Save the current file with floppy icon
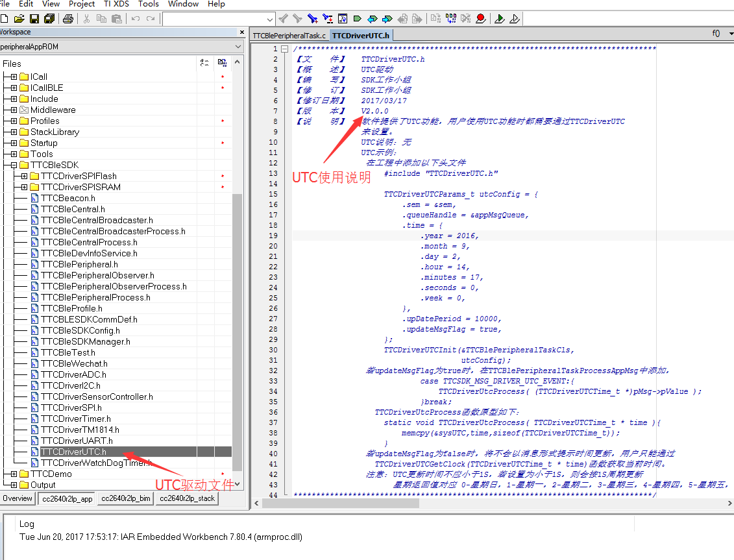Image resolution: width=734 pixels, height=560 pixels. [34, 19]
